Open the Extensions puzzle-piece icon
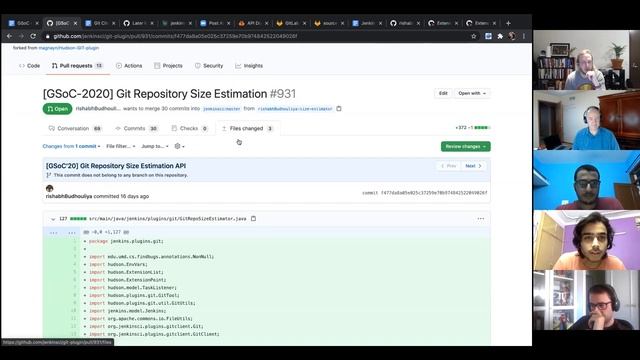The image size is (640, 360). 500,36
